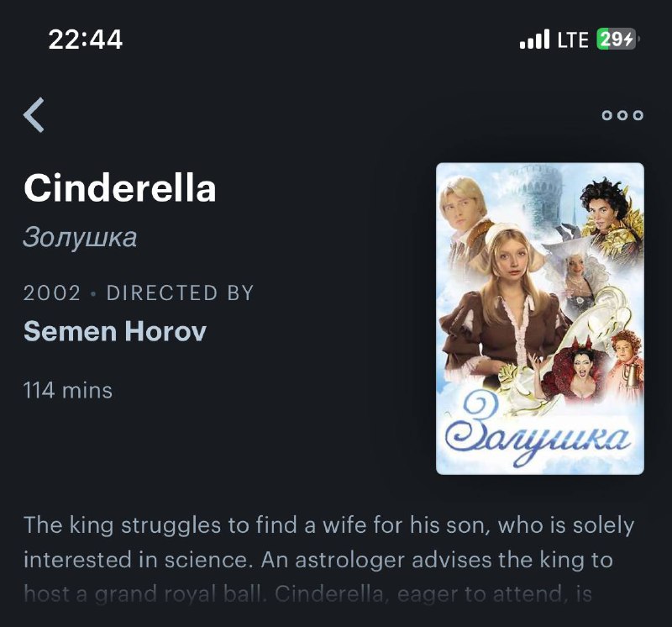This screenshot has height=627, width=672.
Task: Go back using the left chevron
Action: point(34,115)
